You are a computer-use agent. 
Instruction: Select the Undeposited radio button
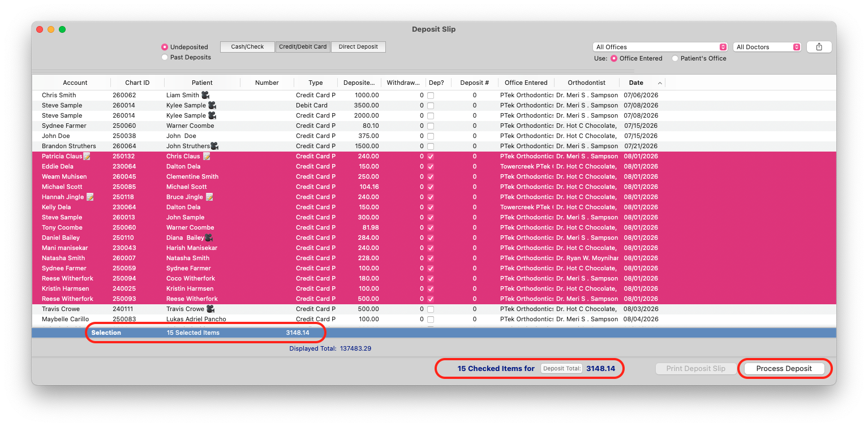pos(165,47)
